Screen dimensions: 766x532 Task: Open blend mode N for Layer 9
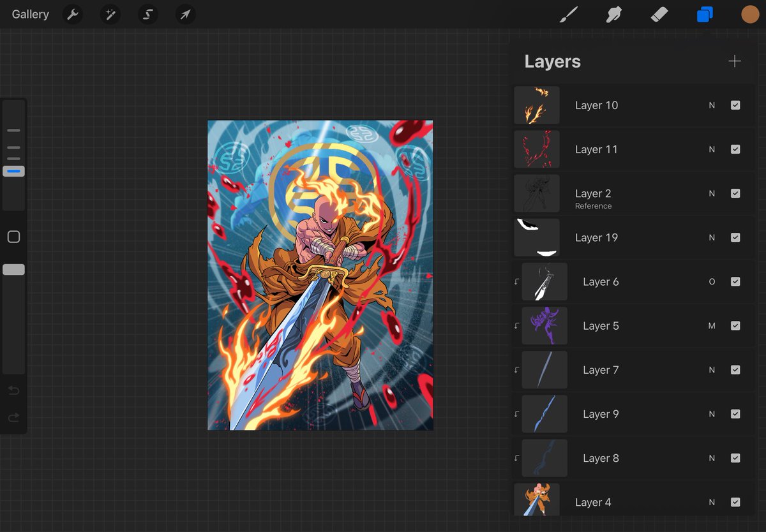pyautogui.click(x=712, y=414)
